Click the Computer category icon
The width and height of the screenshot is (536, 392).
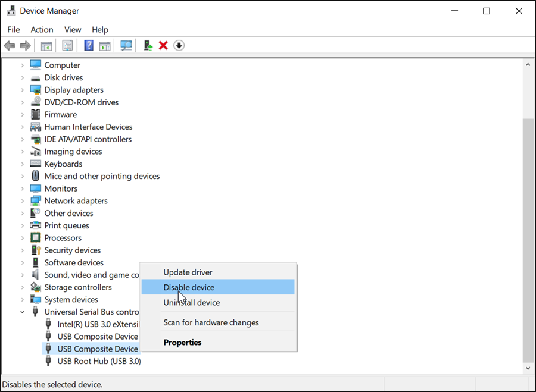click(36, 65)
